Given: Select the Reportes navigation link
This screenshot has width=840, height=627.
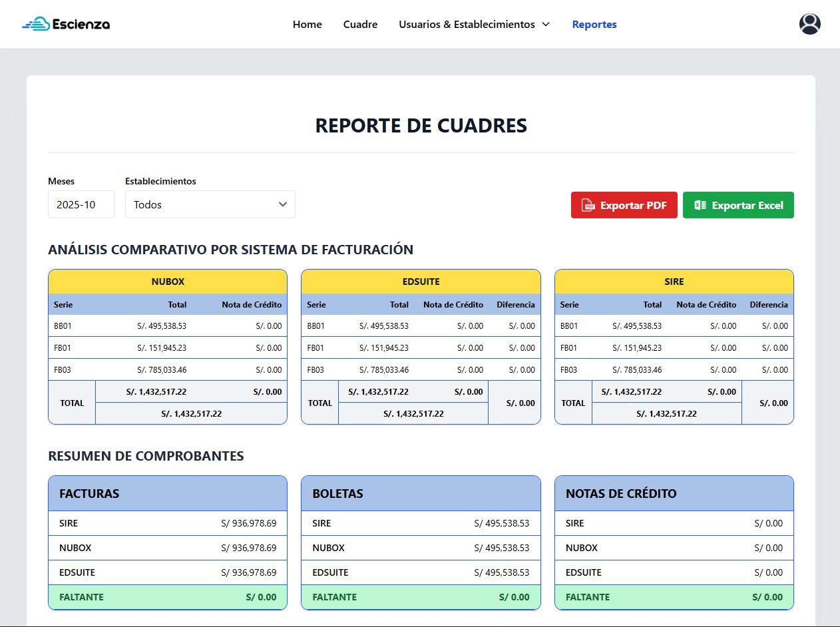Looking at the screenshot, I should [594, 25].
